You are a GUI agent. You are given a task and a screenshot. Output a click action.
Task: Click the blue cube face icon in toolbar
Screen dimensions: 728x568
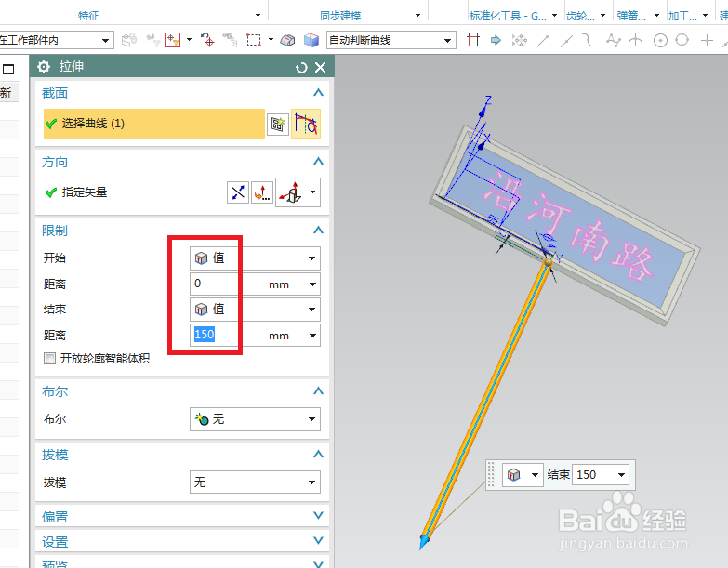pos(311,40)
